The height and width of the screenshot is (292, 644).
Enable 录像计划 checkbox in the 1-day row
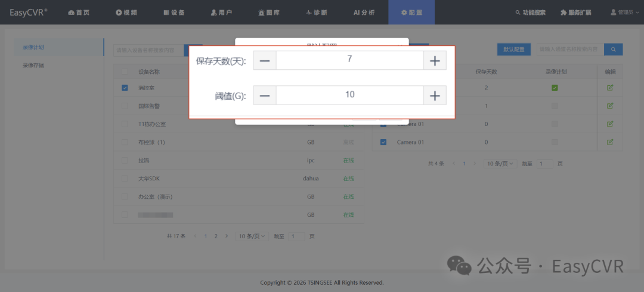(555, 106)
